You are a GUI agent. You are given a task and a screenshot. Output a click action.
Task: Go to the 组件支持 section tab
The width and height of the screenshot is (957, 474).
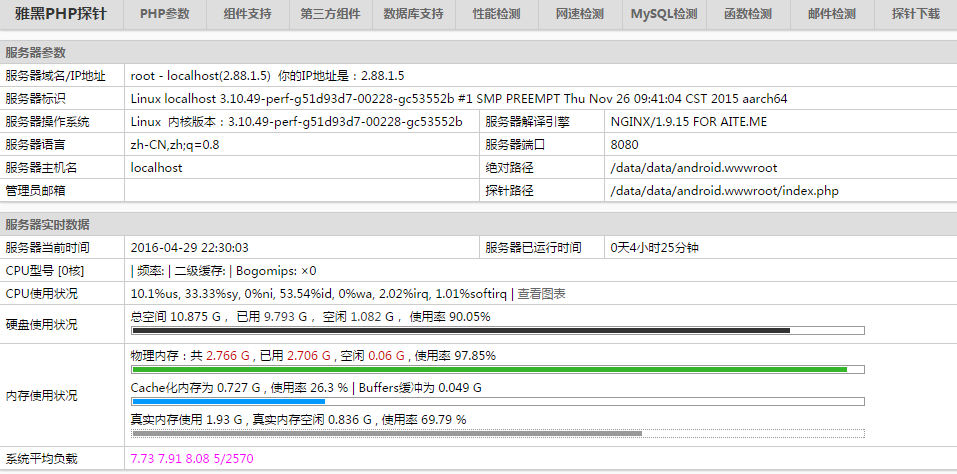coord(247,14)
